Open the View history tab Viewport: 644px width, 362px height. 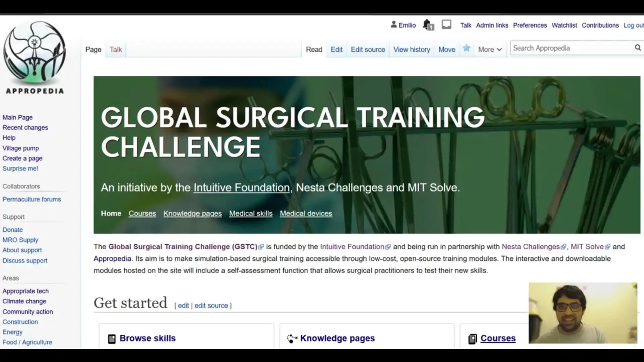412,50
